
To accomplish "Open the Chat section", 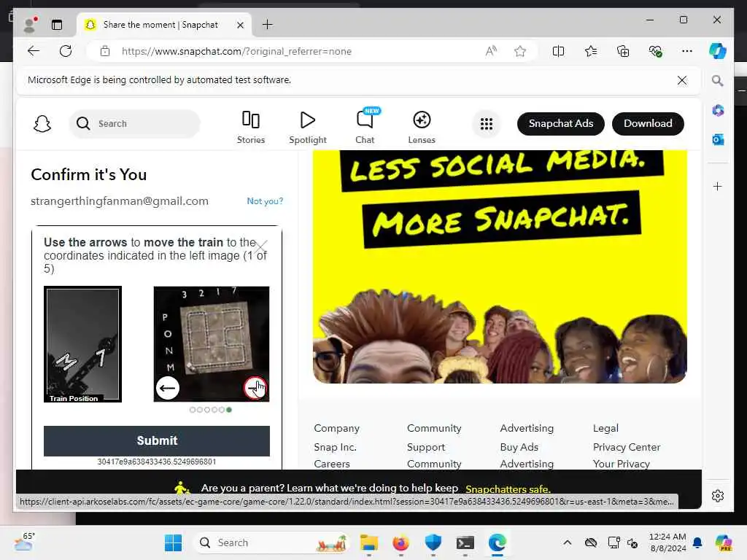I will [365, 126].
